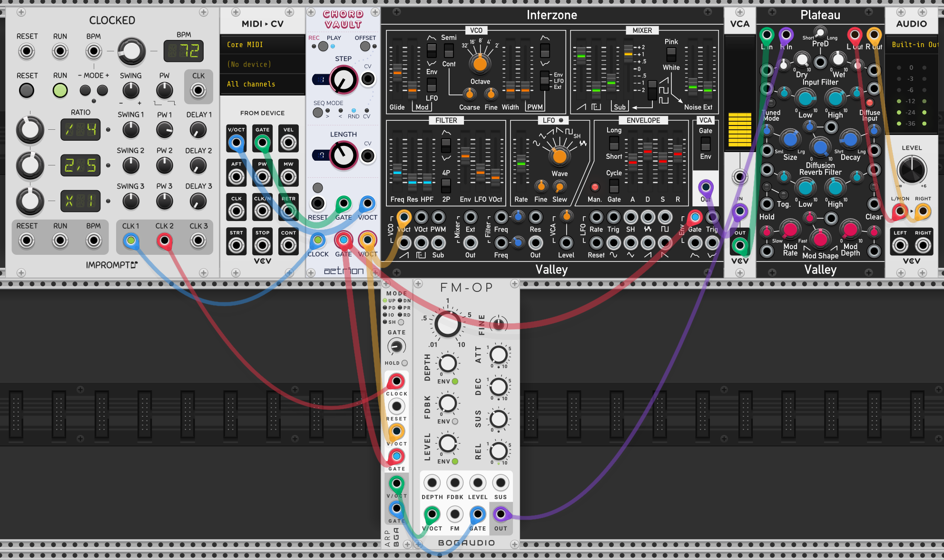Click the ARP HOLD button
This screenshot has height=560, width=944.
coord(404,363)
